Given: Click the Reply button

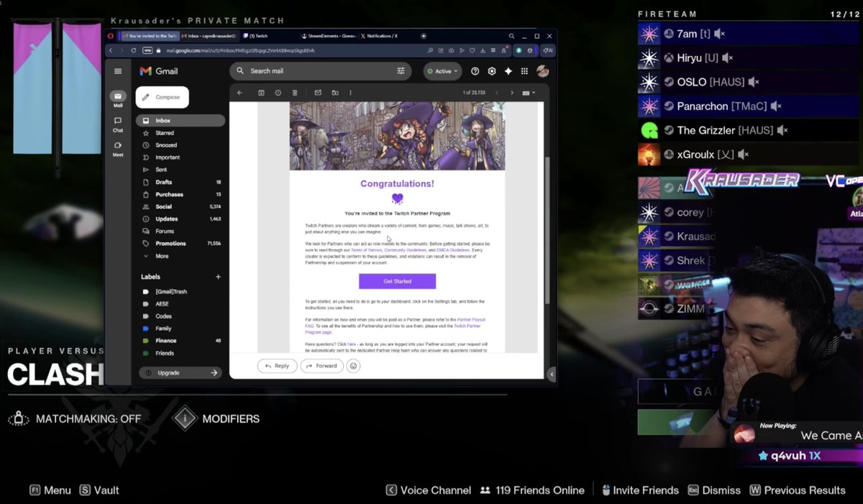Looking at the screenshot, I should (277, 366).
